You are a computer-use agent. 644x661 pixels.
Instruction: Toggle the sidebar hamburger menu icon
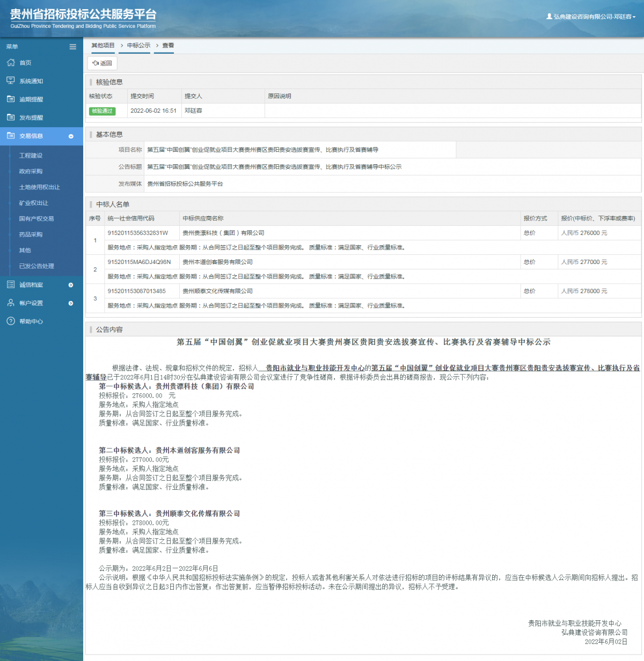(x=72, y=47)
